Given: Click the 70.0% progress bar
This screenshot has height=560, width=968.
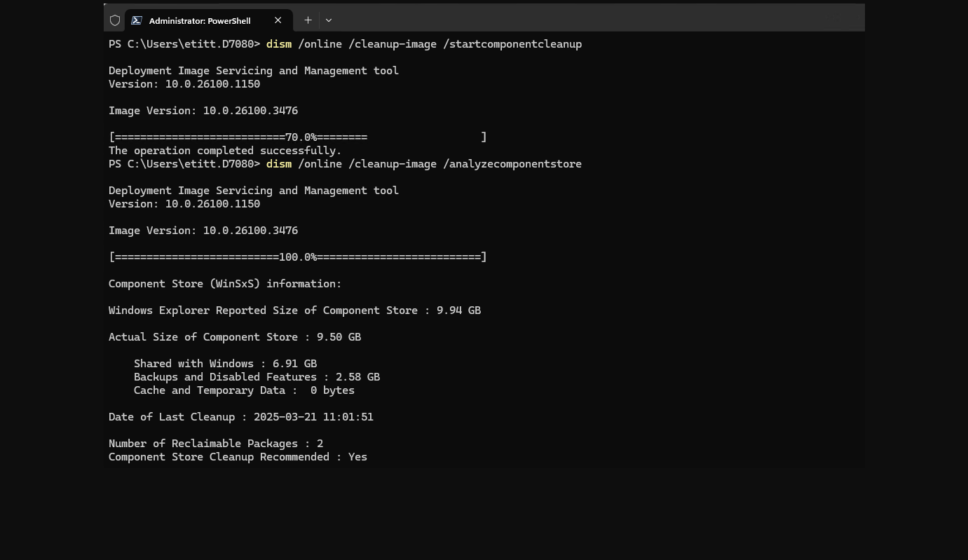Looking at the screenshot, I should coord(297,137).
